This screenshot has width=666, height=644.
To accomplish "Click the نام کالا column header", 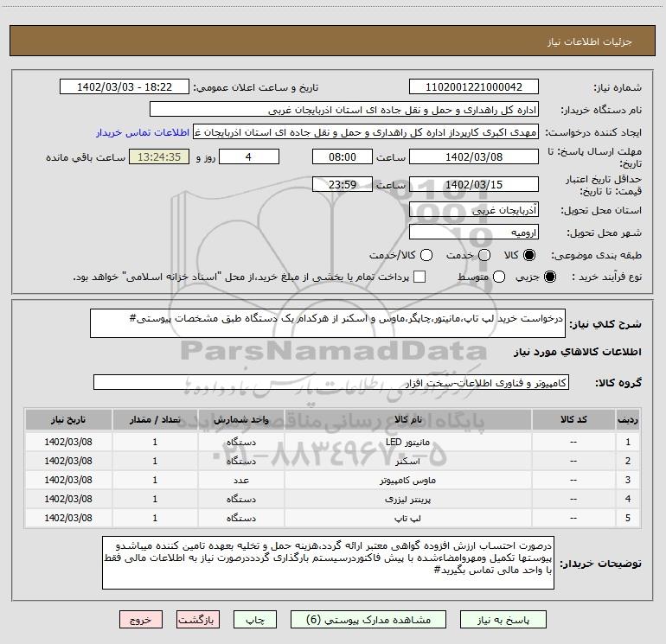I will coord(407,420).
